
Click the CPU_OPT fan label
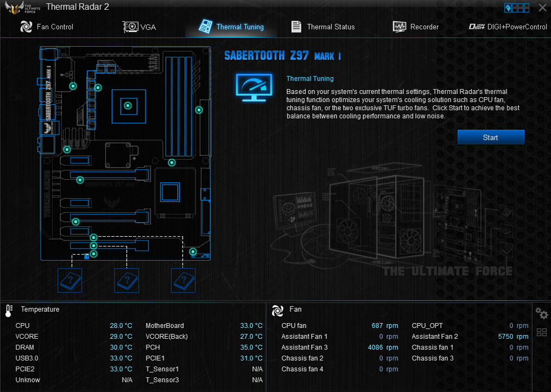click(427, 326)
